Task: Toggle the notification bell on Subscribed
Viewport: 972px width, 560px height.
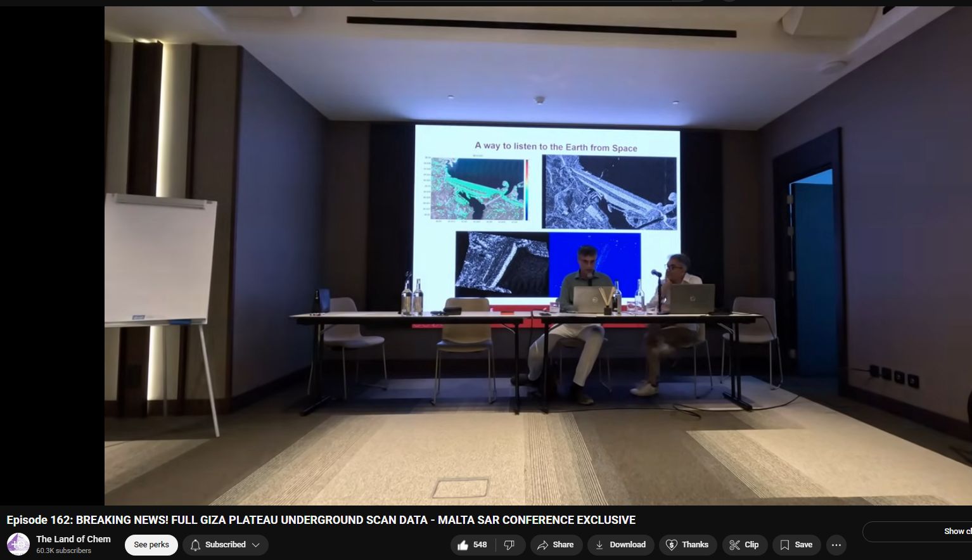Action: point(195,545)
